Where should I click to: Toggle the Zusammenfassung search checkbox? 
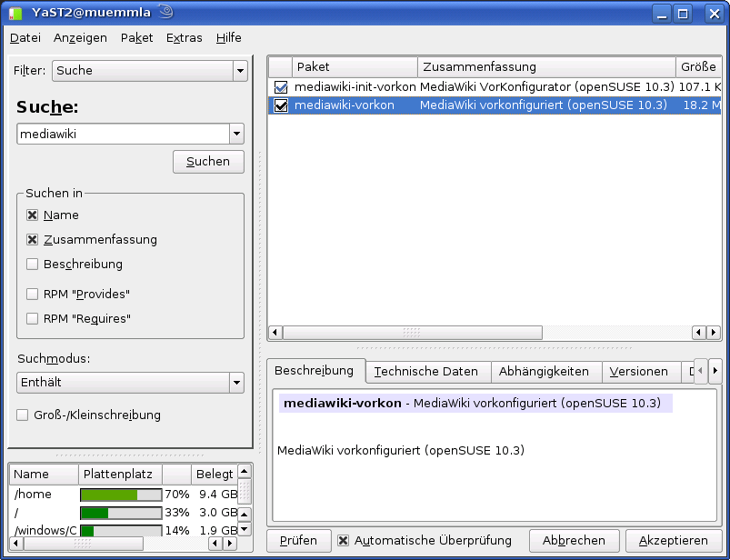(32, 240)
